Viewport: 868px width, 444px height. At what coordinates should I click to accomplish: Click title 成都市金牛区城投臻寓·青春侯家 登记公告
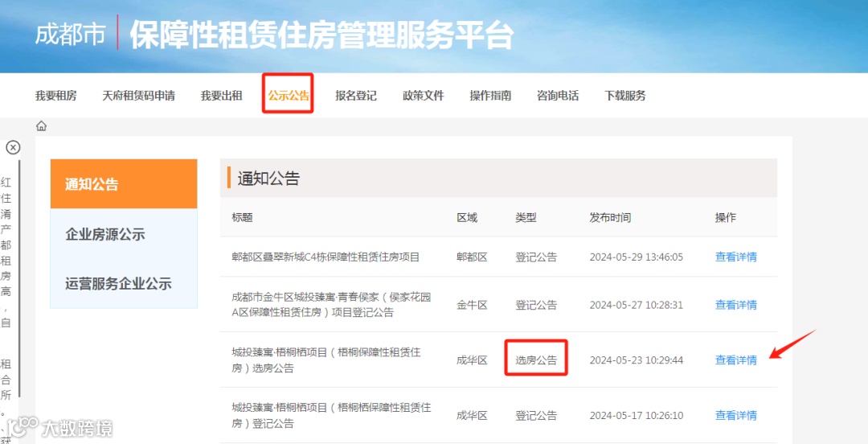tap(331, 305)
